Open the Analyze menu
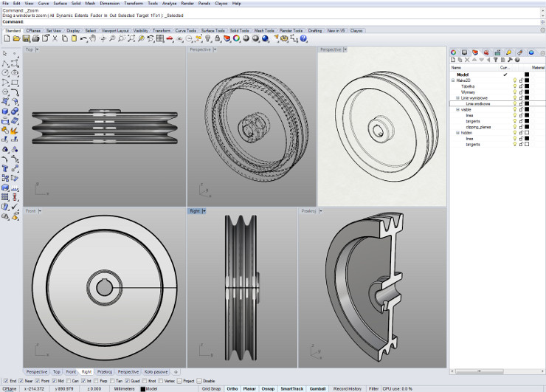 coord(169,4)
